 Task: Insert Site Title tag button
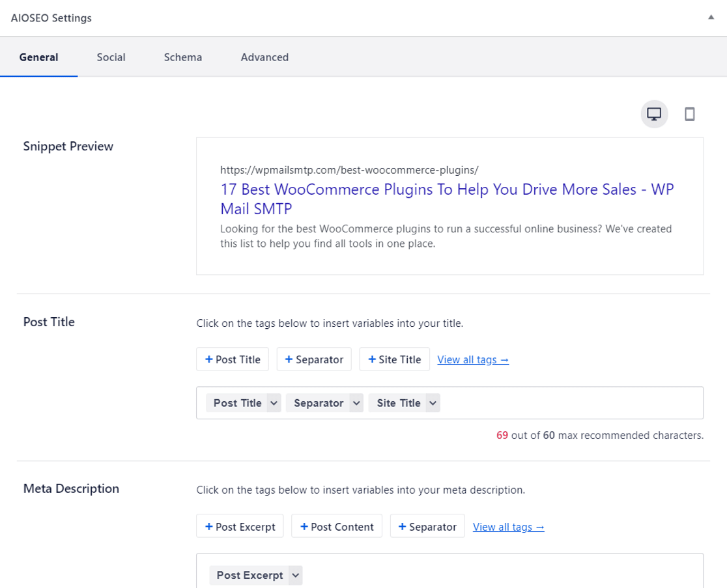click(394, 359)
